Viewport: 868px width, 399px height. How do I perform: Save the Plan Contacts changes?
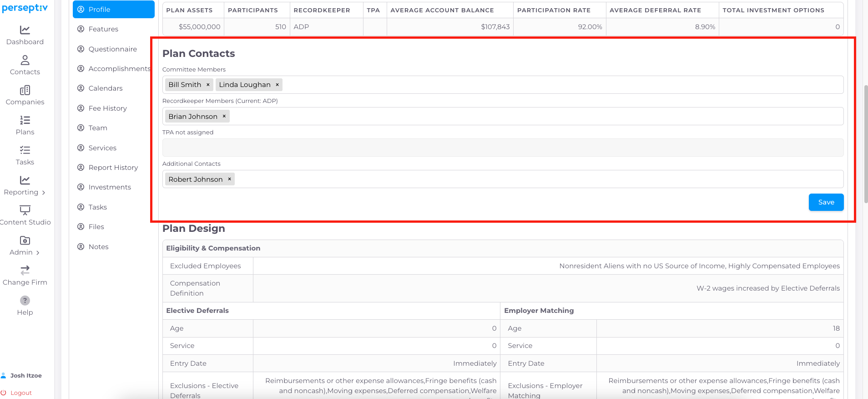[x=826, y=202]
